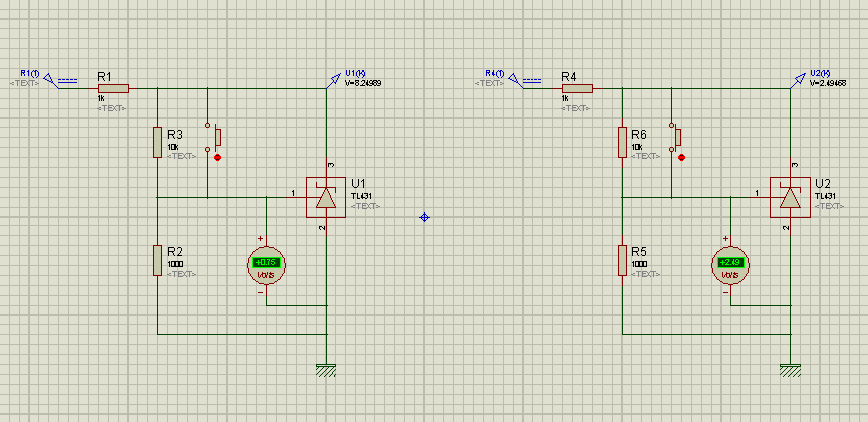Toggle the red latch dot near R6

tap(681, 157)
